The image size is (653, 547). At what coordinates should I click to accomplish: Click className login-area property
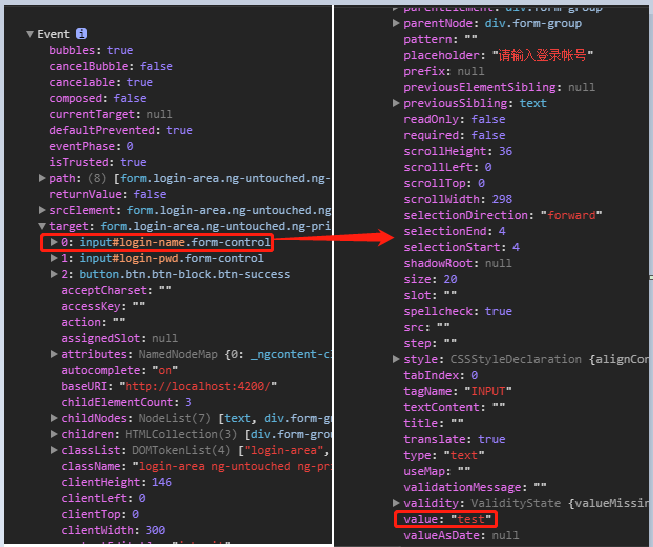[x=196, y=466]
